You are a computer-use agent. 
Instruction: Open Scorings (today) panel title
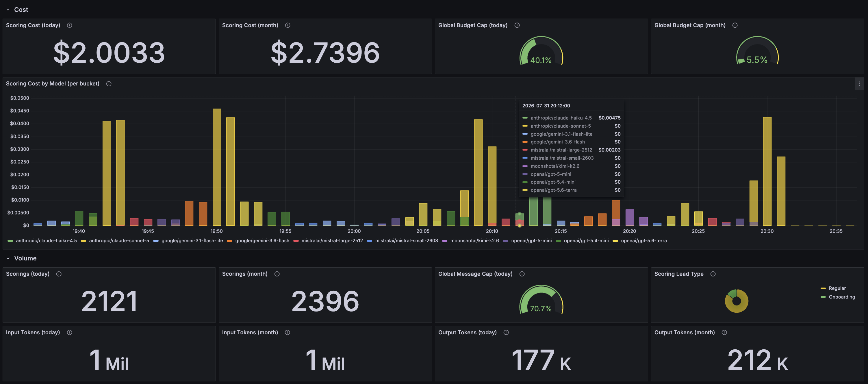(x=28, y=274)
